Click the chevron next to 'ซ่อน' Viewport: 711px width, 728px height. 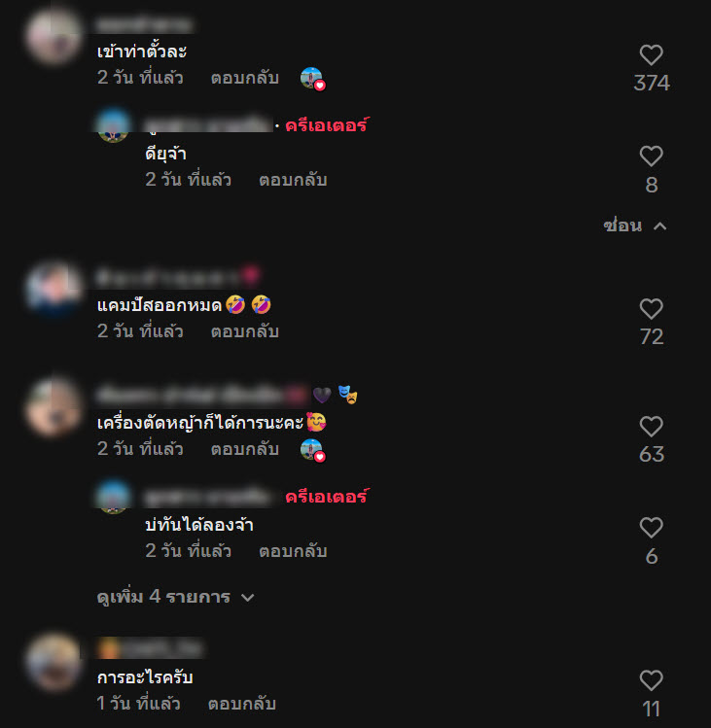[x=659, y=226]
